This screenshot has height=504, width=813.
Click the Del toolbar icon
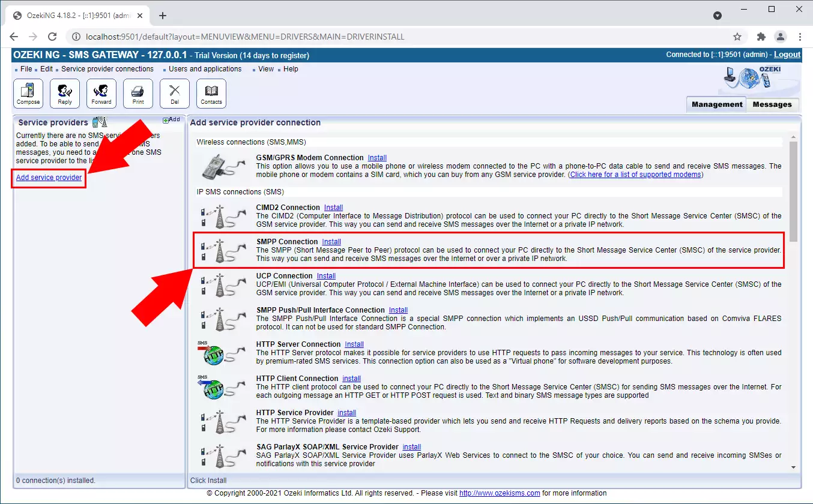pyautogui.click(x=175, y=94)
